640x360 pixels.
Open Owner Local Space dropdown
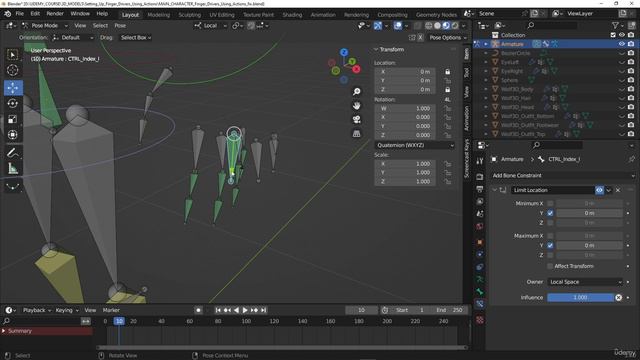(585, 282)
